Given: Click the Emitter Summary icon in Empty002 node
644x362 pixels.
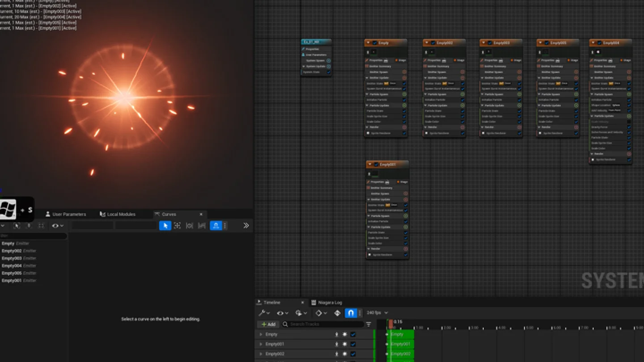Looking at the screenshot, I should [426, 66].
